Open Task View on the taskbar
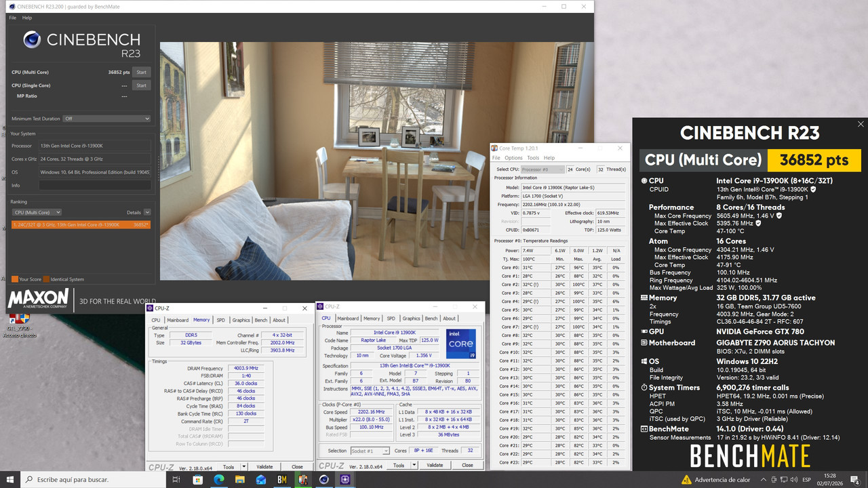 (x=176, y=479)
